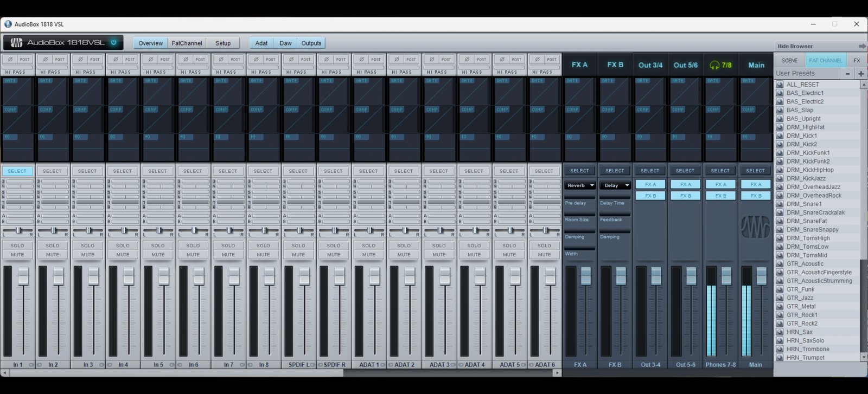The width and height of the screenshot is (868, 394).
Task: Click the scroll-up arrow in the presets list
Action: pos(863,85)
